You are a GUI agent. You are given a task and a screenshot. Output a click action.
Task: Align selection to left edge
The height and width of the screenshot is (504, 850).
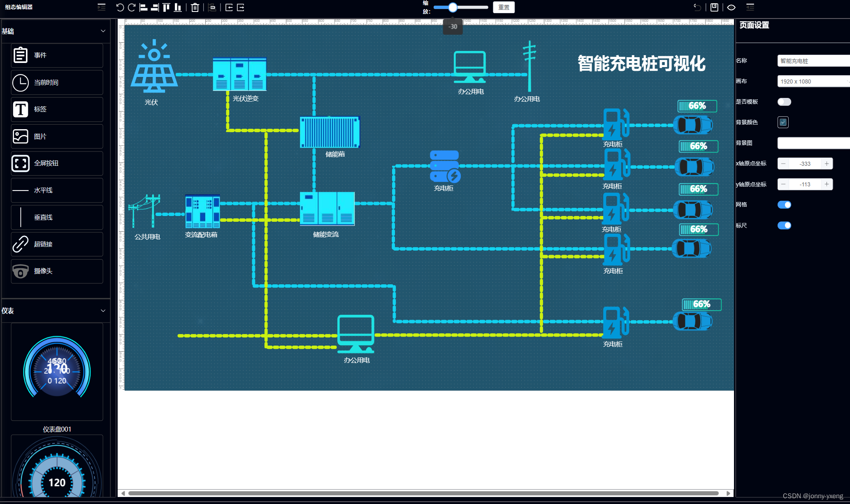click(143, 7)
